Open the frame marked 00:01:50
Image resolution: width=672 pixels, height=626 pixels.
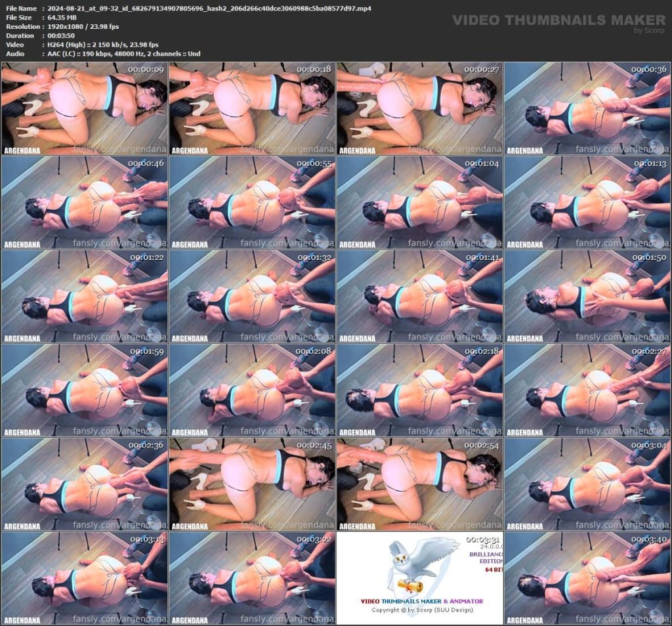(x=587, y=297)
